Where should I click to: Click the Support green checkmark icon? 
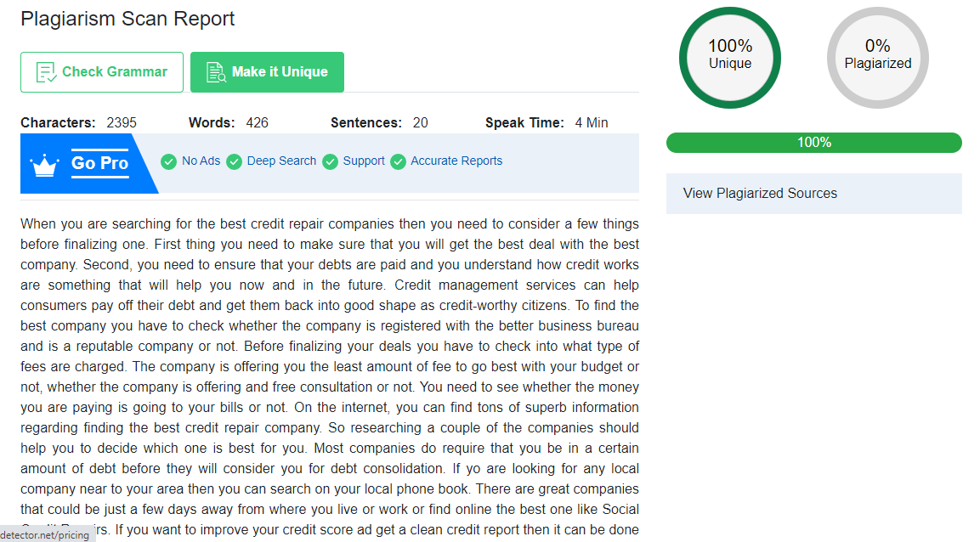pyautogui.click(x=330, y=161)
